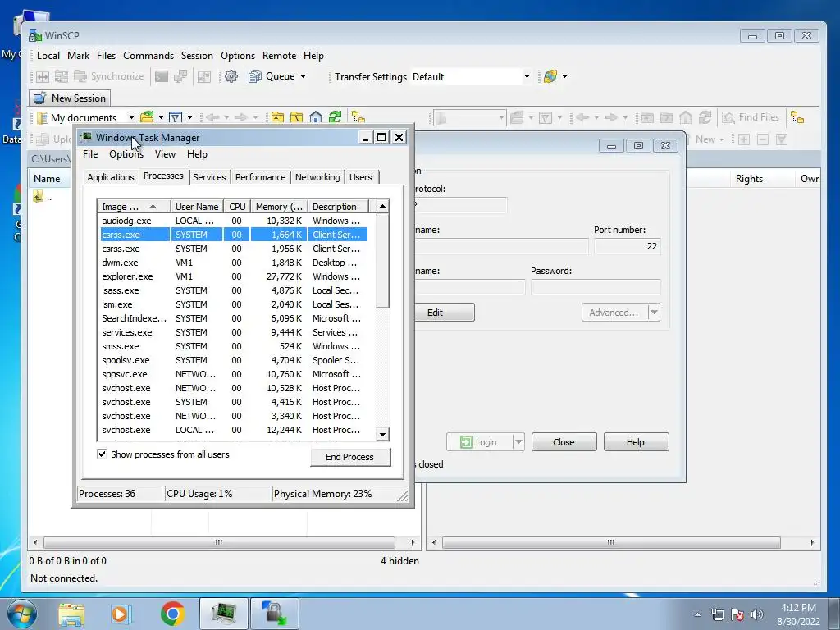Click the process list vertical scrollbar thumb

click(x=382, y=261)
